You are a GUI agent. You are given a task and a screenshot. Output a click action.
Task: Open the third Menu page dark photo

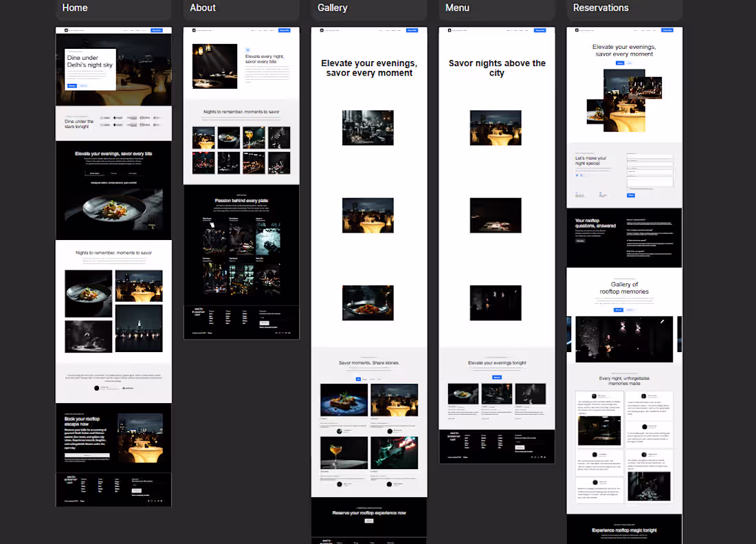coord(496,303)
